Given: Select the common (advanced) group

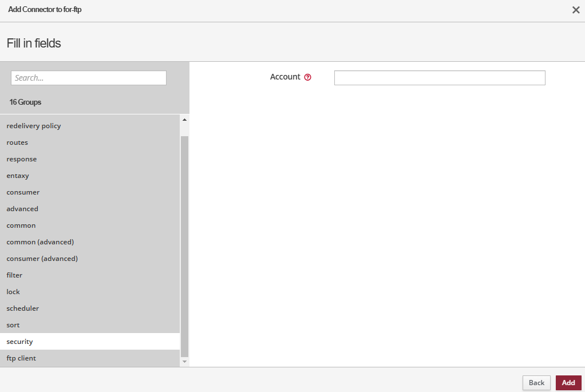Looking at the screenshot, I should pyautogui.click(x=40, y=242).
